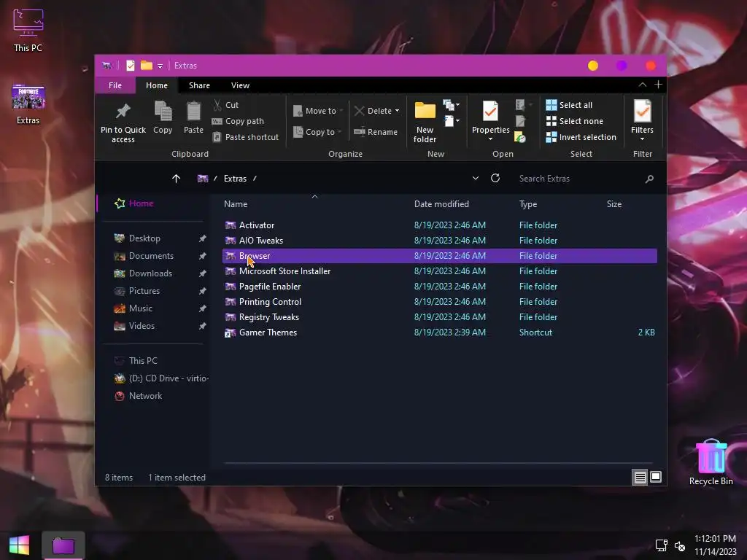The image size is (747, 560).
Task: Switch to details view layout icon
Action: (x=640, y=477)
